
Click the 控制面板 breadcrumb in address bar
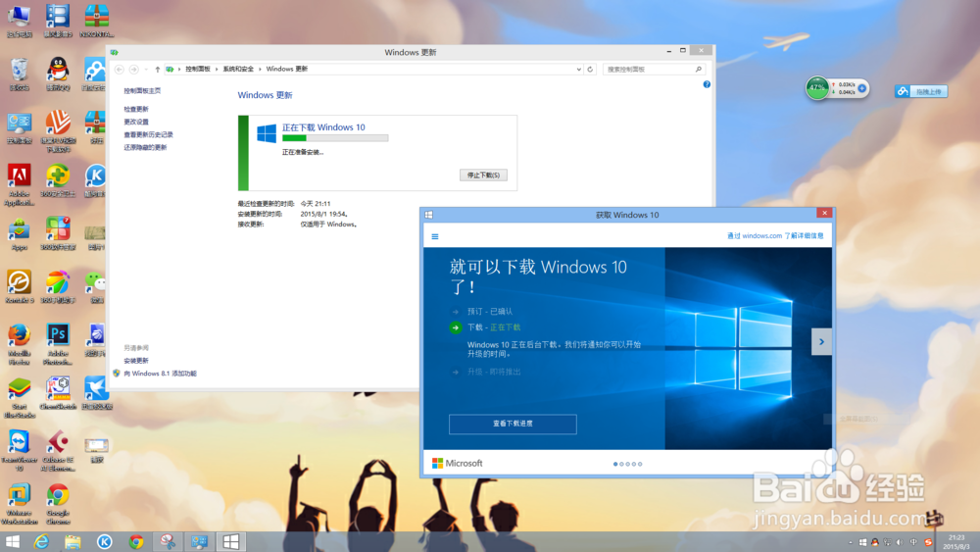click(198, 69)
